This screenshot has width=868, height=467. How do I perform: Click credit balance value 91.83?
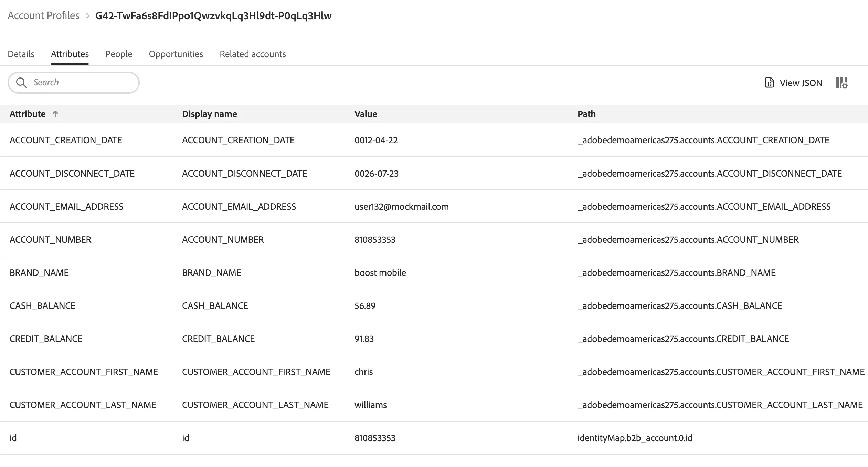(x=364, y=339)
